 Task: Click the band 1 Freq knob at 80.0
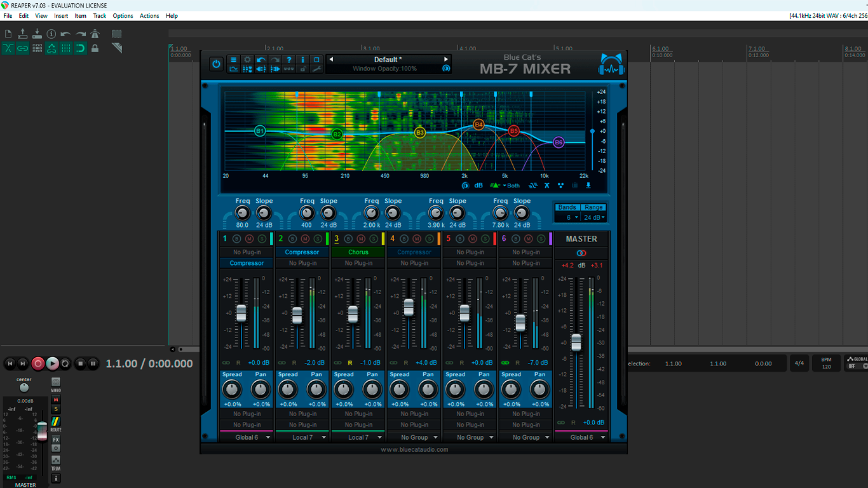point(242,213)
